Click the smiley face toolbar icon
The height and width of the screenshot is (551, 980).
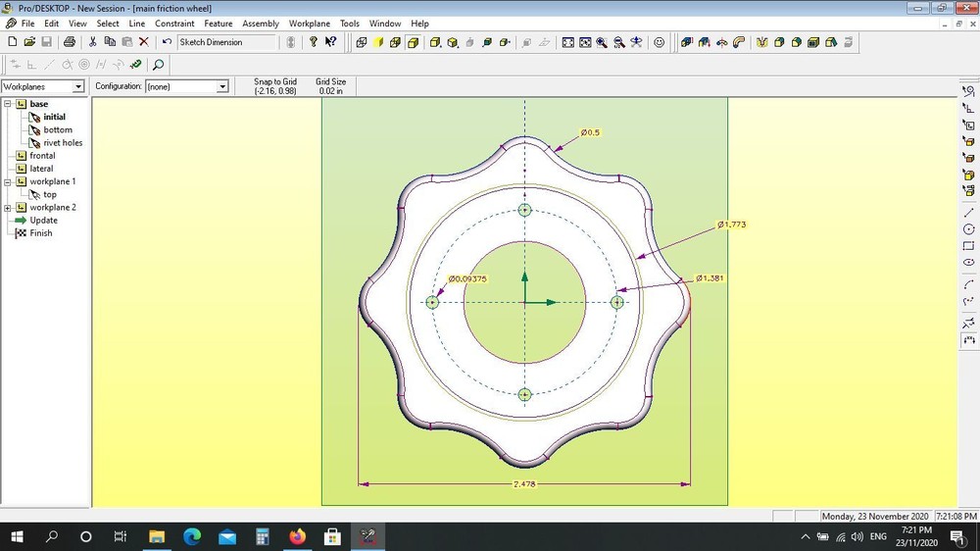click(x=660, y=42)
